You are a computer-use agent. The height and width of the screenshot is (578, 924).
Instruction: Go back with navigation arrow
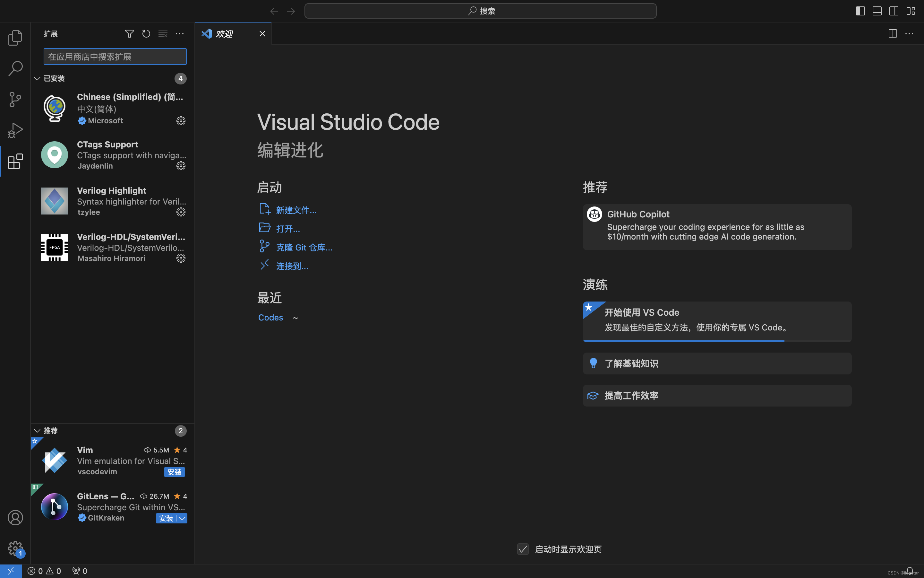tap(274, 11)
